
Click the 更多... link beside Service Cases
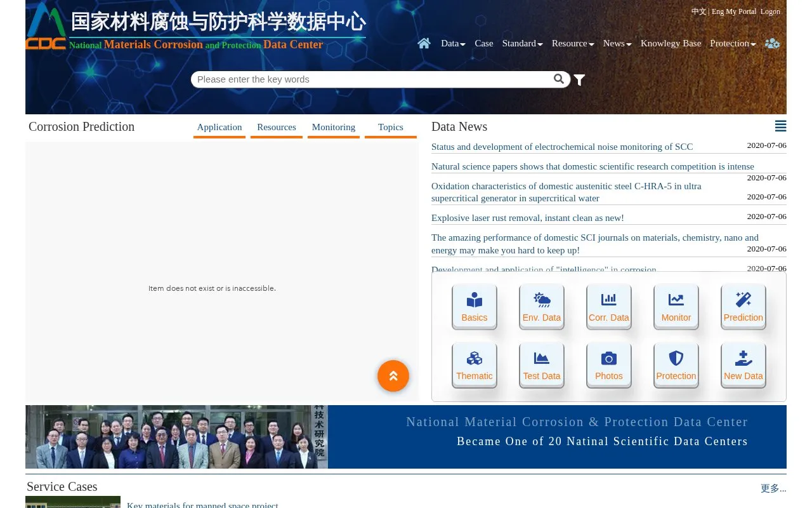click(x=773, y=488)
